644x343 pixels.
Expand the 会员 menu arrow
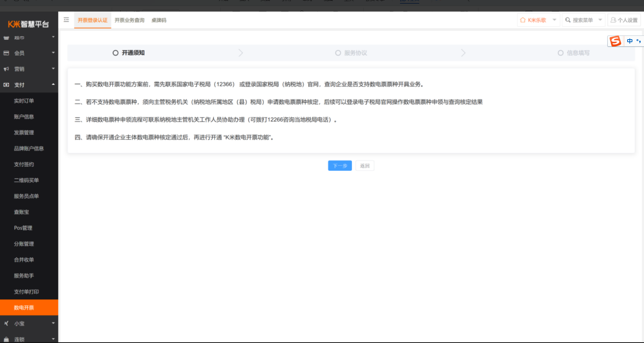pyautogui.click(x=53, y=53)
